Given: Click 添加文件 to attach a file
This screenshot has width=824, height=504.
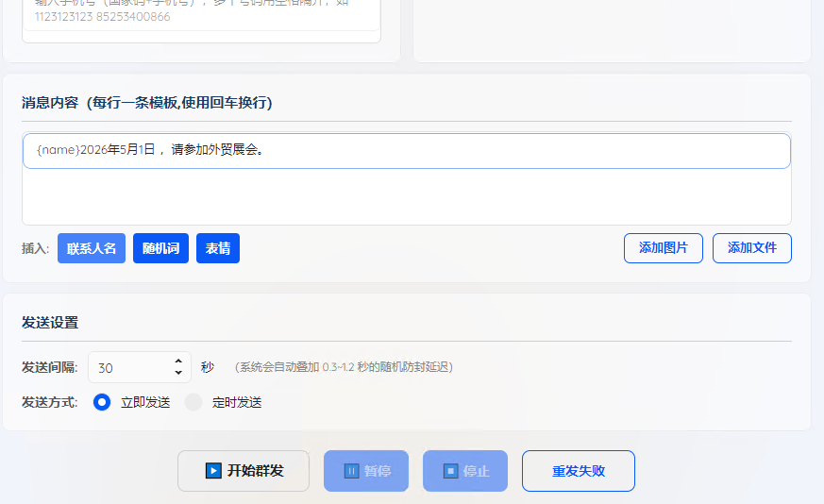Looking at the screenshot, I should tap(751, 248).
